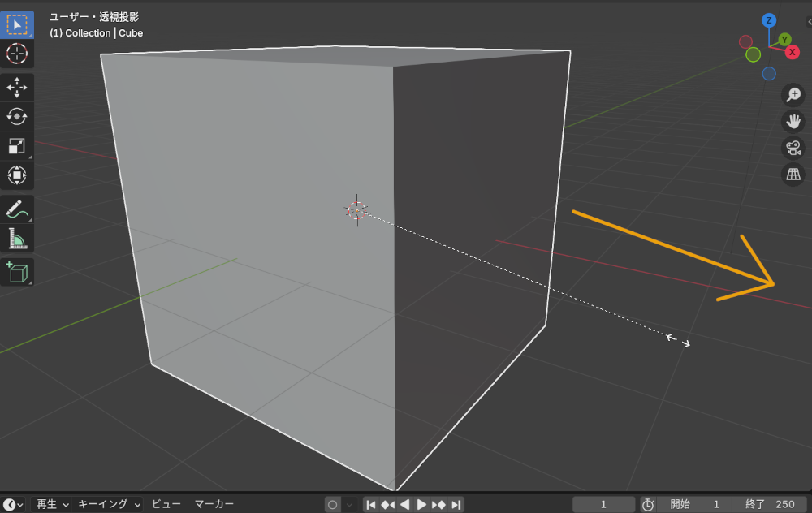Image resolution: width=812 pixels, height=513 pixels.
Task: Jump to the end frame
Action: 456,504
